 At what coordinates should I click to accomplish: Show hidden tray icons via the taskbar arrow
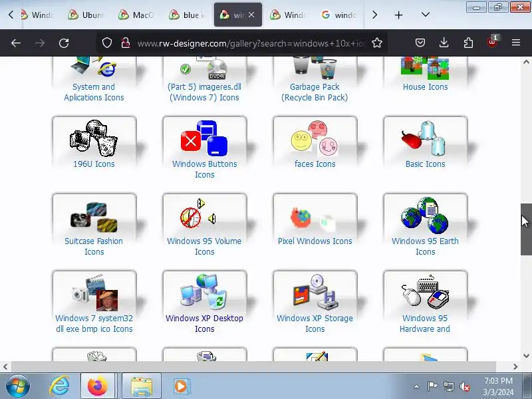point(417,386)
